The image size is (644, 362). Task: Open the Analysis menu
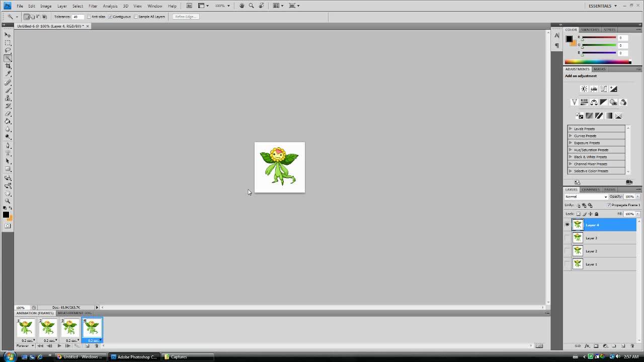click(x=110, y=6)
